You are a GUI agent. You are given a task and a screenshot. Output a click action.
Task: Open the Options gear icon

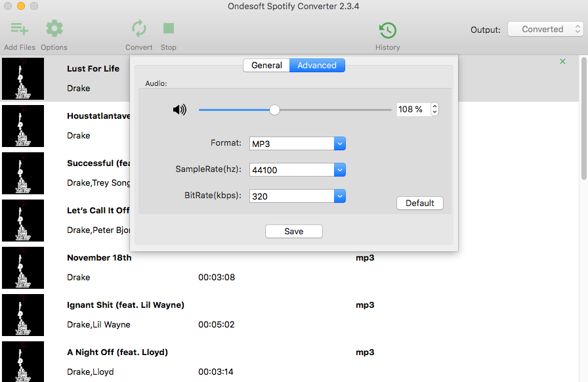pos(54,28)
